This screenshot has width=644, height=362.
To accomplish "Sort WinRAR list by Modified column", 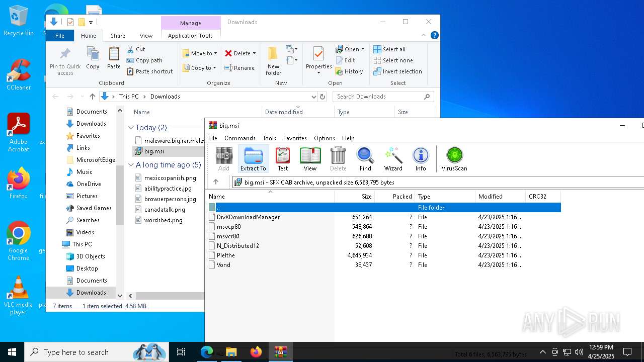I will [500, 197].
